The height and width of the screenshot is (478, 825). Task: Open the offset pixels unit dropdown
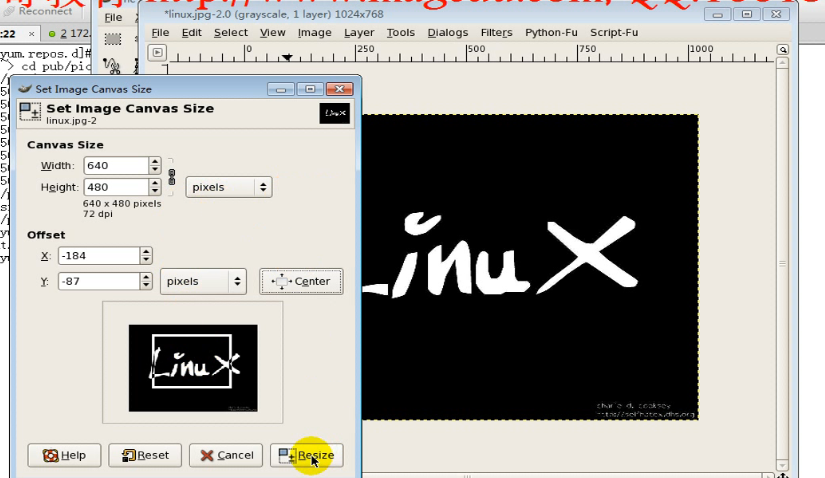coord(203,282)
